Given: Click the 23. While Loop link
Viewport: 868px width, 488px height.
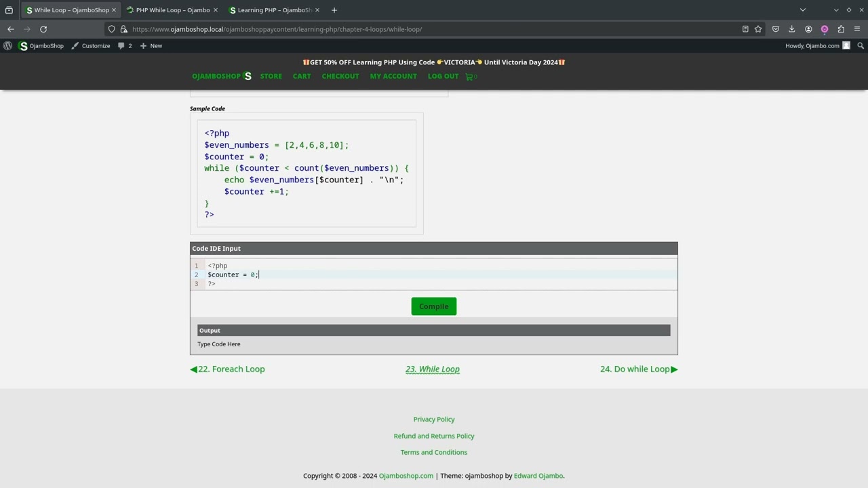Looking at the screenshot, I should coord(433,369).
